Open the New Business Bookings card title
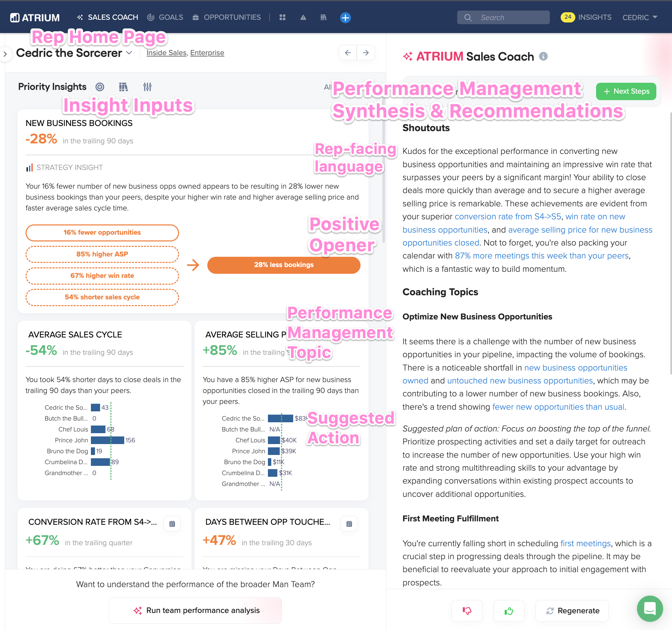 pos(79,123)
